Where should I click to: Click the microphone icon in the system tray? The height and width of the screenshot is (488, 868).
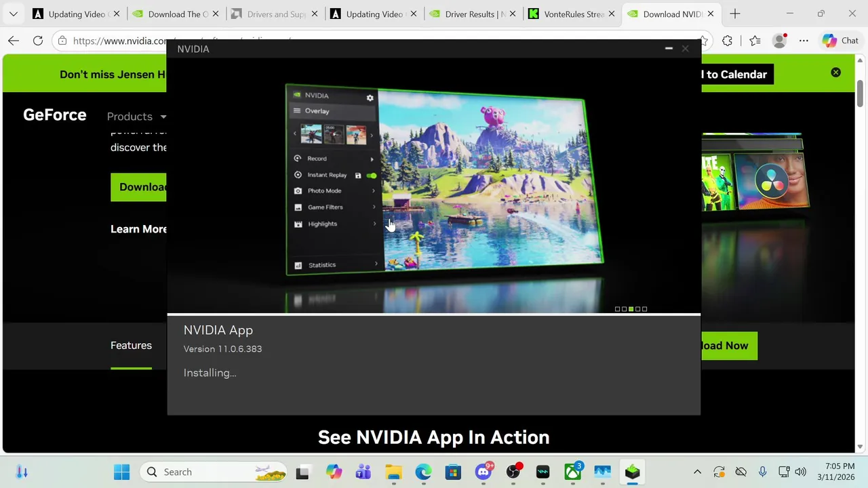click(x=762, y=472)
